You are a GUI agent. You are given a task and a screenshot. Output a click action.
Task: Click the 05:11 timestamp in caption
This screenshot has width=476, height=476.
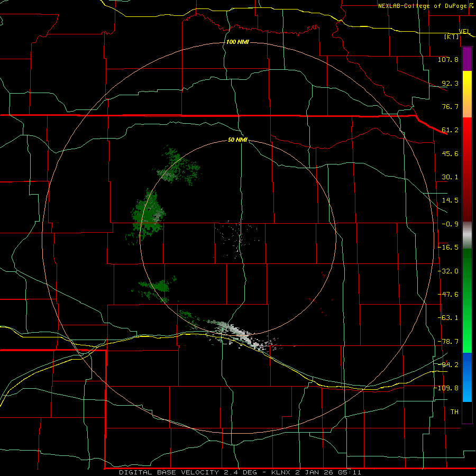pyautogui.click(x=350, y=472)
